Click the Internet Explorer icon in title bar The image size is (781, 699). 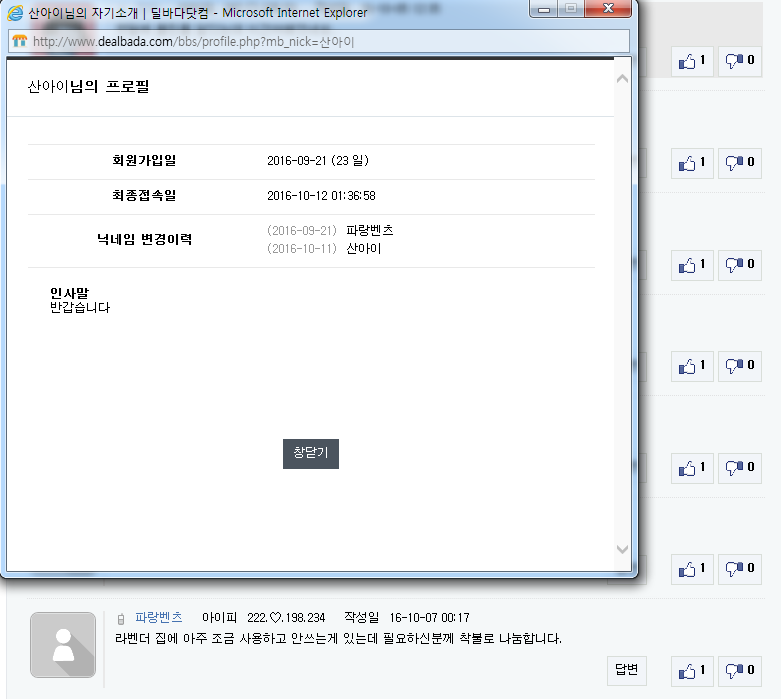pos(16,13)
